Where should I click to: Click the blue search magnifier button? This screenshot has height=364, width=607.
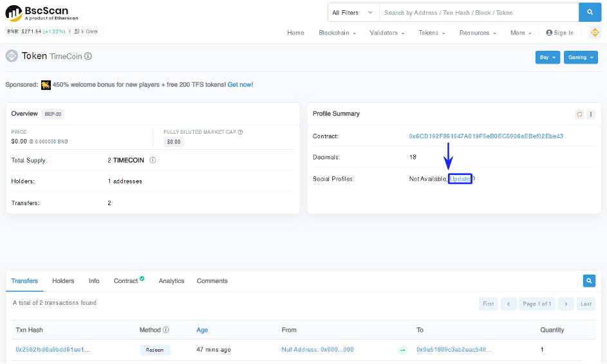(590, 12)
